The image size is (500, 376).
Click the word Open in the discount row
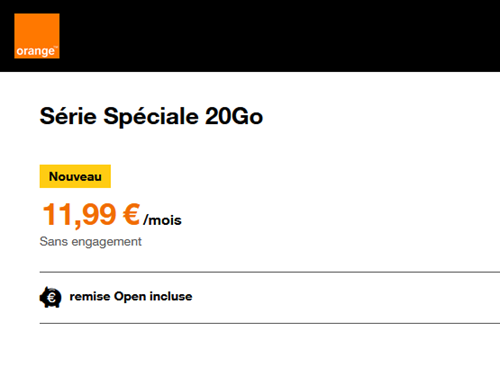coord(130,297)
